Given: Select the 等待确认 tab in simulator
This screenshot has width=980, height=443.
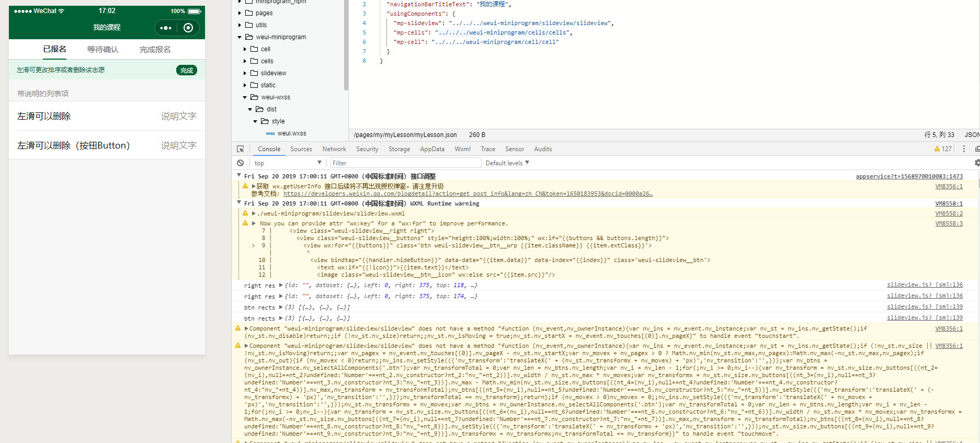Looking at the screenshot, I should tap(103, 50).
